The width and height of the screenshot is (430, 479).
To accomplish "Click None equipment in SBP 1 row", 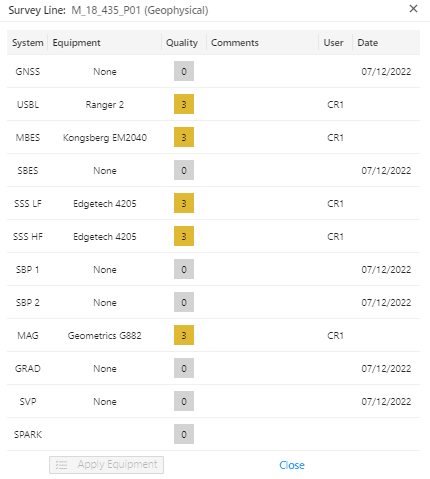I will pyautogui.click(x=105, y=269).
